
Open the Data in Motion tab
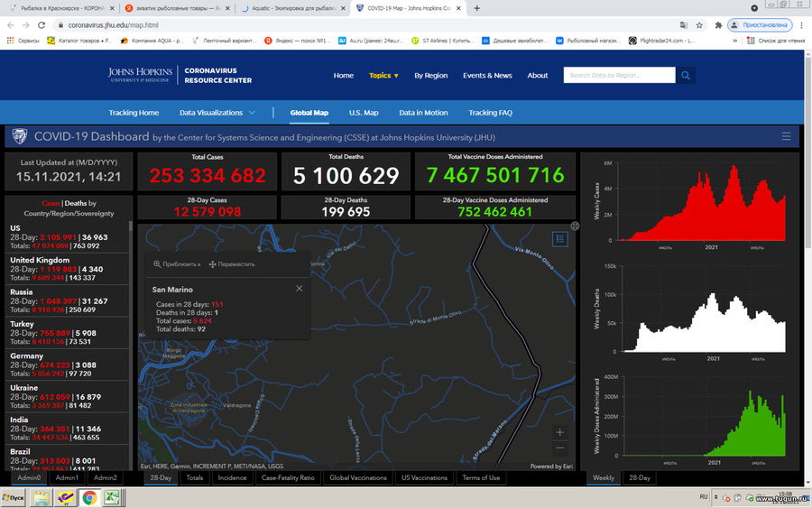click(423, 113)
